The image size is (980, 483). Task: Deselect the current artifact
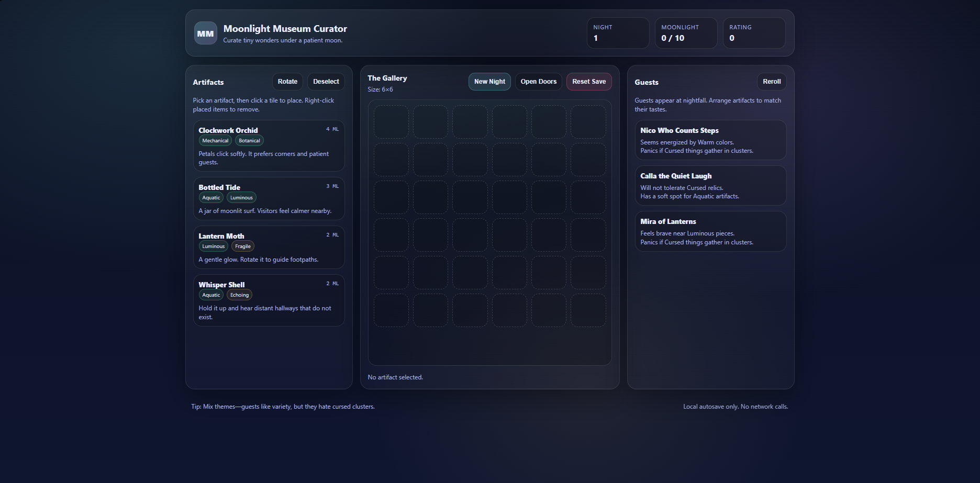tap(326, 81)
